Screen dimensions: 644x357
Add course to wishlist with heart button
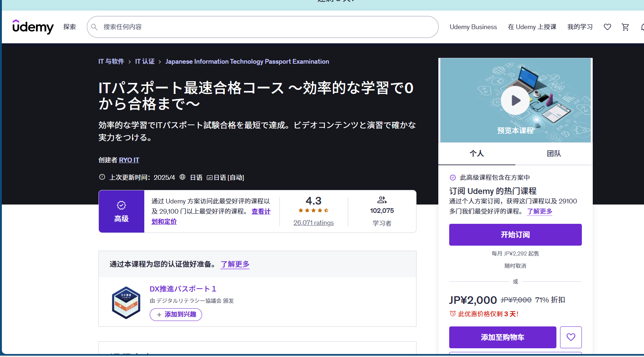coord(571,337)
